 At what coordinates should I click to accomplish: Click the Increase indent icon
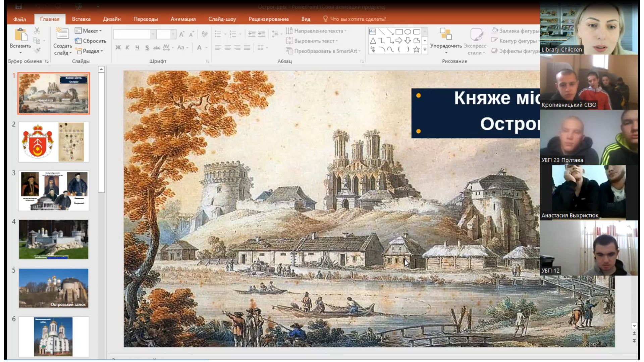tap(262, 34)
